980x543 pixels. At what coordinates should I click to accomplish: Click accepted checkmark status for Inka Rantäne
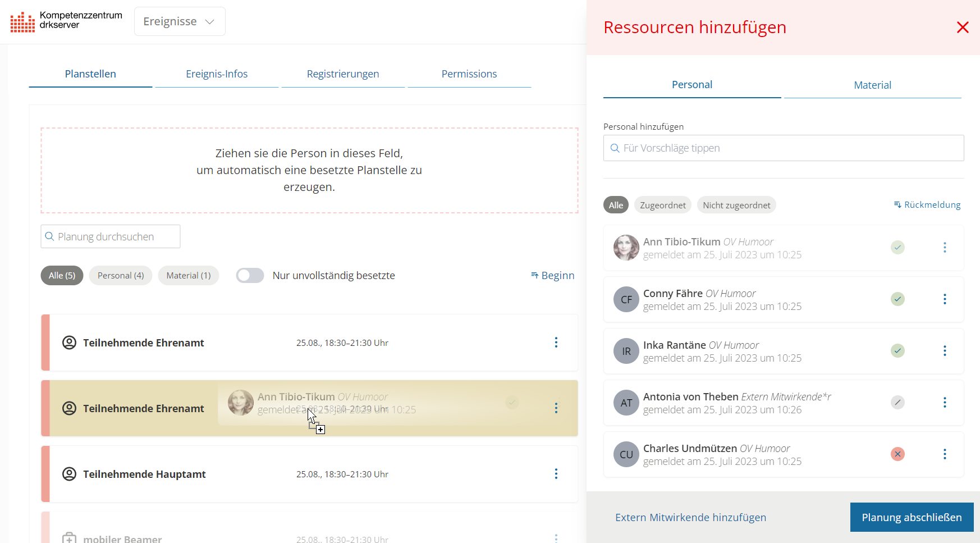pyautogui.click(x=898, y=351)
